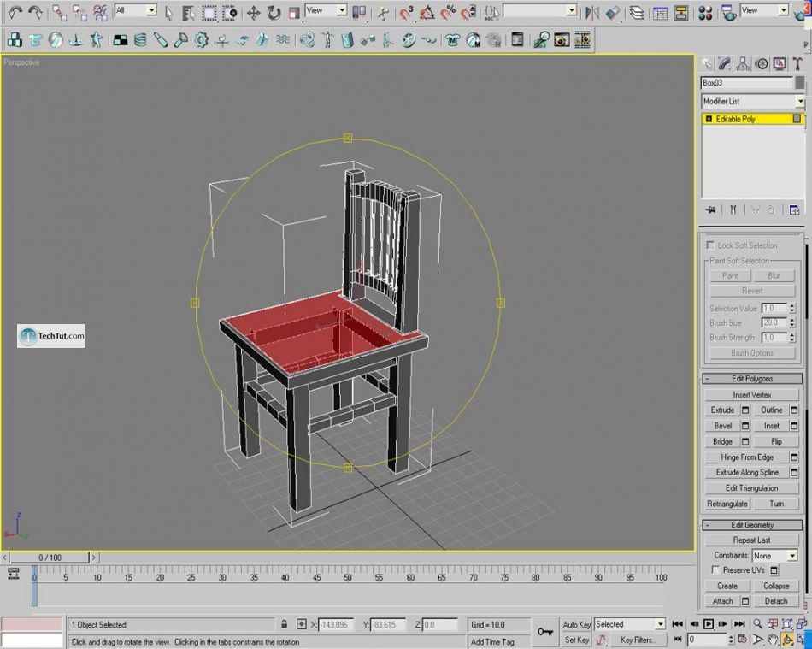Screen dimensions: 812x649
Task: Click the Align tool icon
Action: point(613,13)
